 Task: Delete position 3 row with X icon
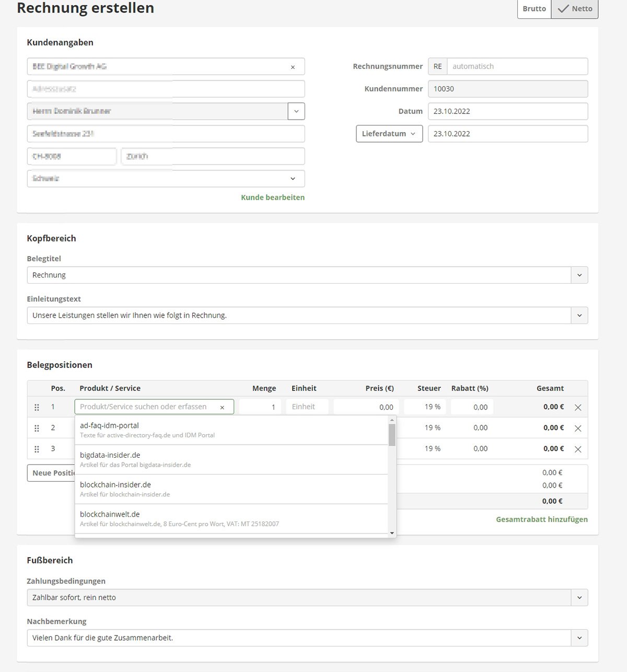pyautogui.click(x=578, y=449)
